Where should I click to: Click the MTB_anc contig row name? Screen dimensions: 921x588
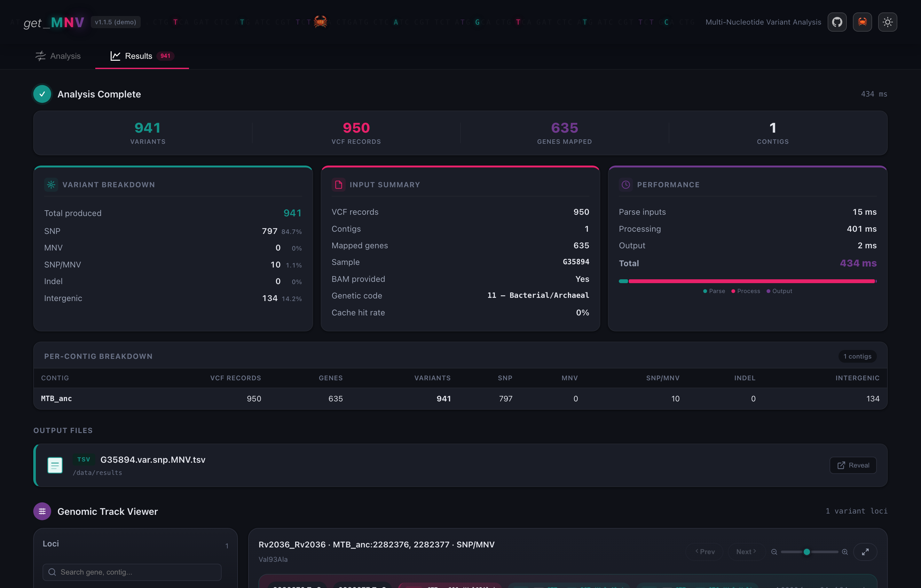[x=56, y=398]
